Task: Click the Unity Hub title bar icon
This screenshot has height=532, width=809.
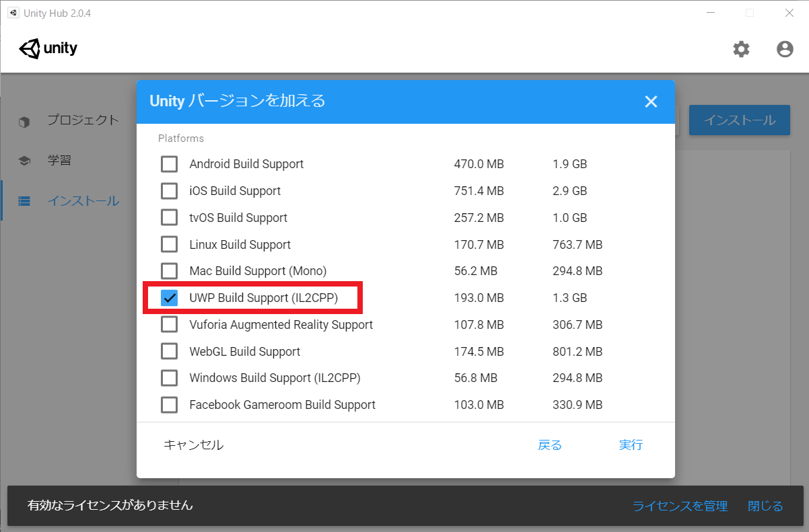Action: point(13,13)
